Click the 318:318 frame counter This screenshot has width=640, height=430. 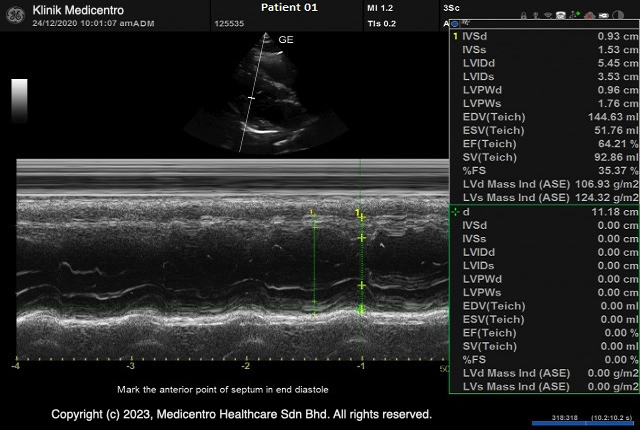564,417
